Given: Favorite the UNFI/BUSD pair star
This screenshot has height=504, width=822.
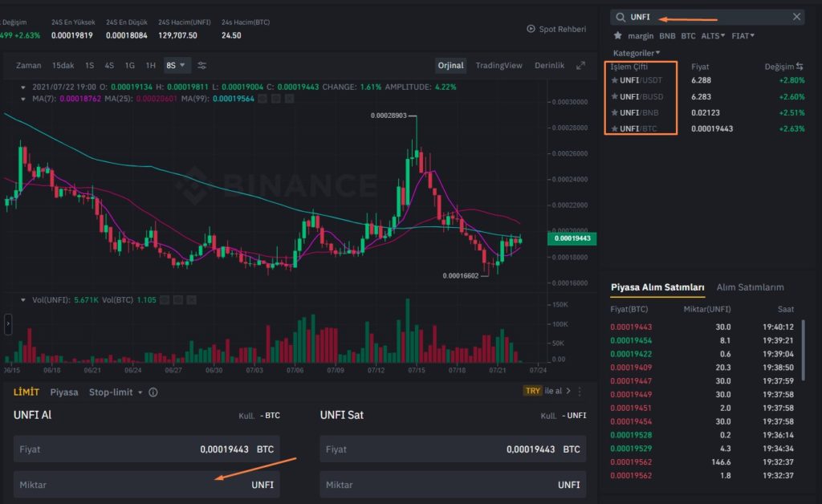Looking at the screenshot, I should pyautogui.click(x=614, y=96).
